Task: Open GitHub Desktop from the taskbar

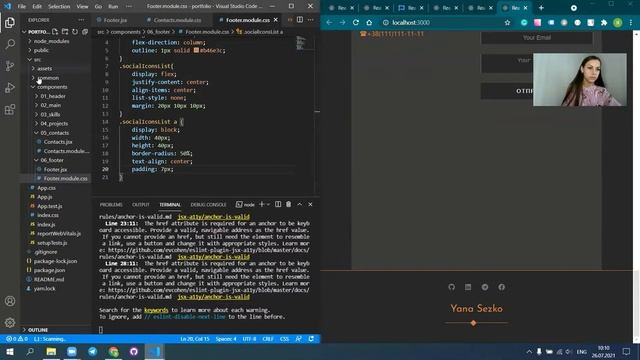Action: click(134, 351)
